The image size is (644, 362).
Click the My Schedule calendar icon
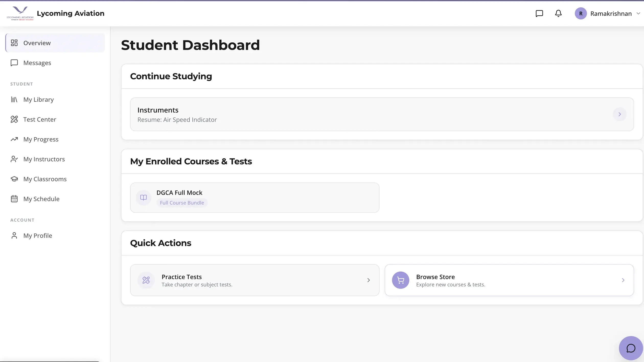click(x=14, y=199)
